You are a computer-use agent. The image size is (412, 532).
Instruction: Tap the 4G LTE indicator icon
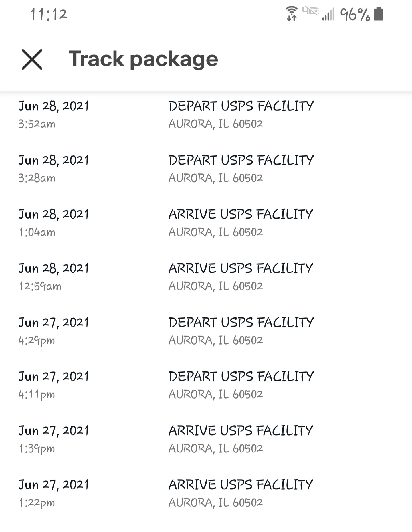coord(311,11)
